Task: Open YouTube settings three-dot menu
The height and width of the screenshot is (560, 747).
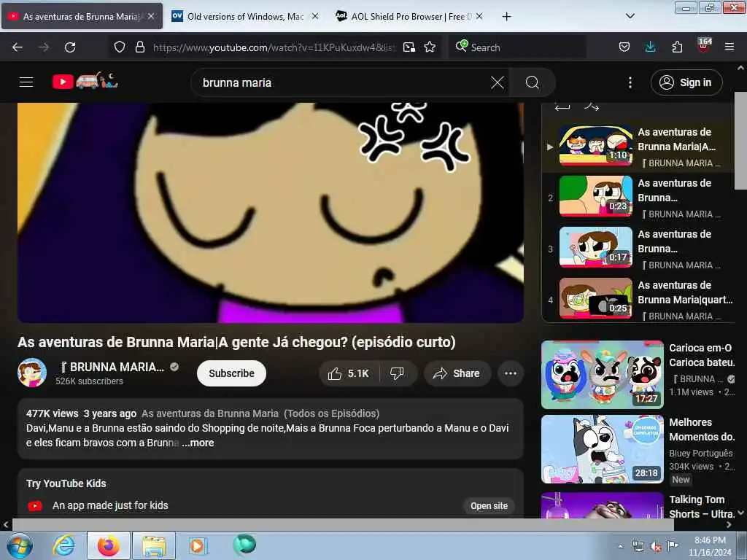Action: click(630, 82)
